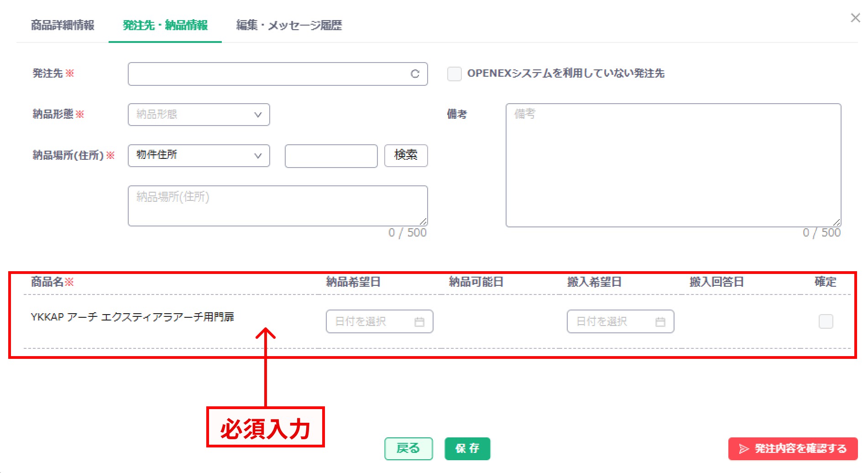Click into the 備考 text area
This screenshot has height=473, width=868.
pos(673,165)
